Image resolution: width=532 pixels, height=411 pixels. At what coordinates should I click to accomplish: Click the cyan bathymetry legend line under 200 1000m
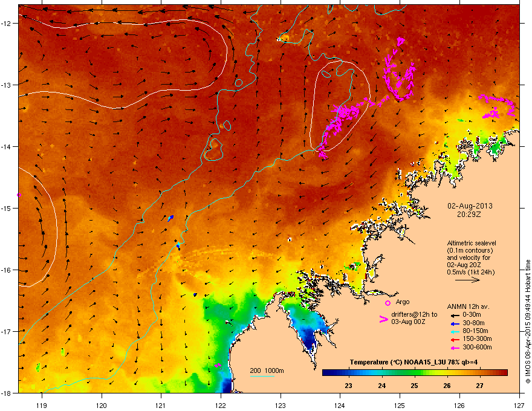click(262, 376)
